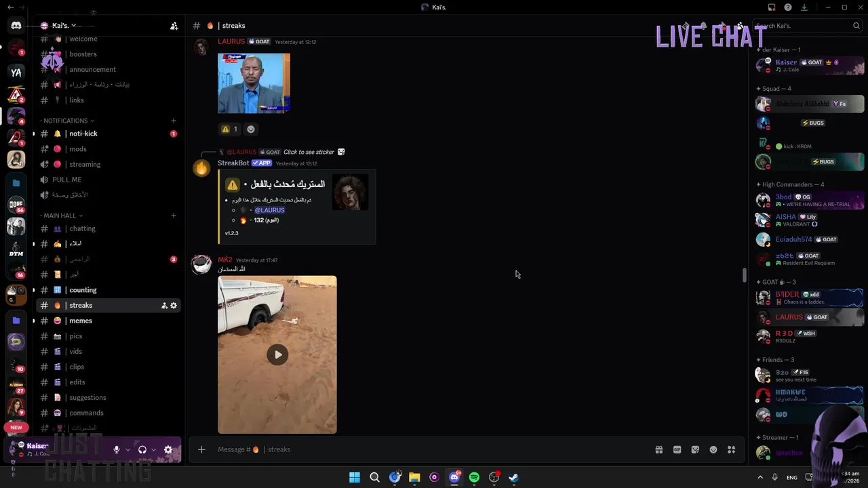Go back using title bar back arrow
868x488 pixels.
(x=10, y=7)
